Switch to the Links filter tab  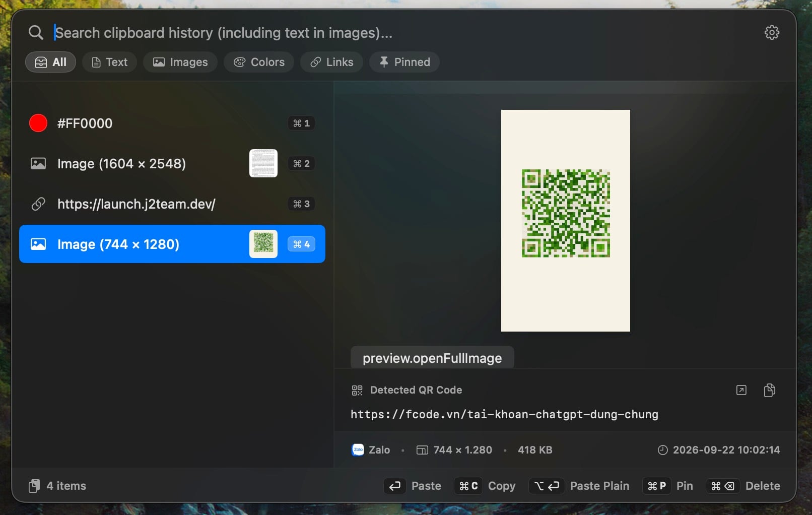tap(331, 62)
